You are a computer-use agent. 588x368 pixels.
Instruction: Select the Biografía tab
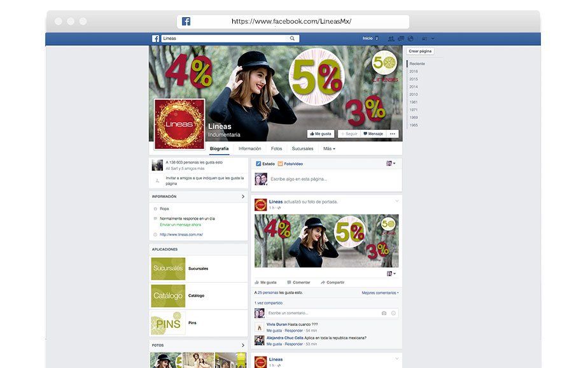point(219,148)
